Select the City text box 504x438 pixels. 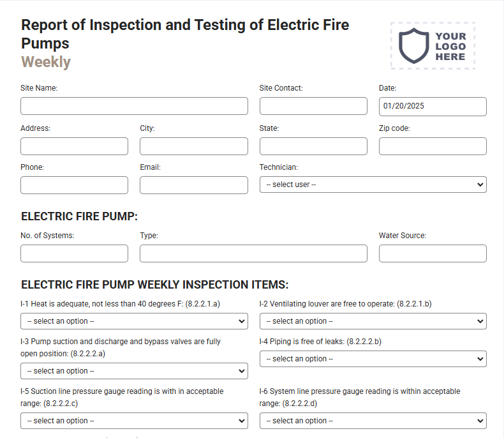point(194,146)
